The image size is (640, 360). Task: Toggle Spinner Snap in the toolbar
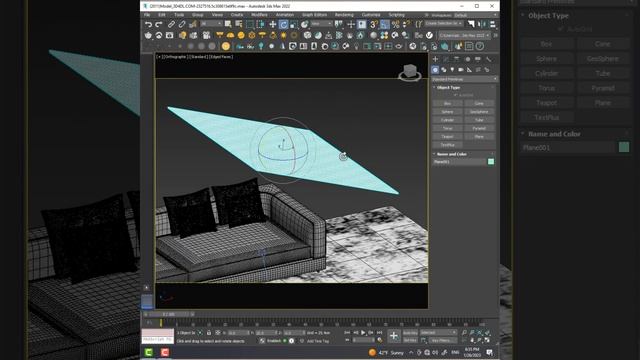[x=406, y=24]
